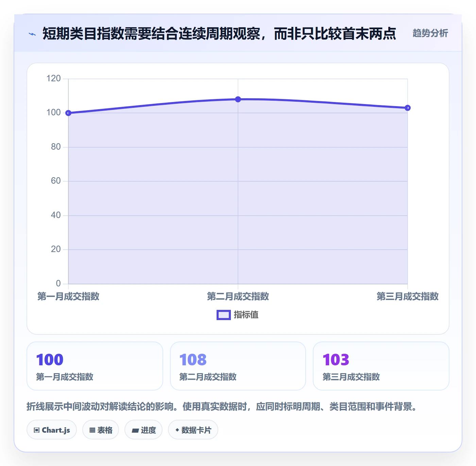Click the lightning bolt icon beside the title
476x466 pixels.
point(32,34)
